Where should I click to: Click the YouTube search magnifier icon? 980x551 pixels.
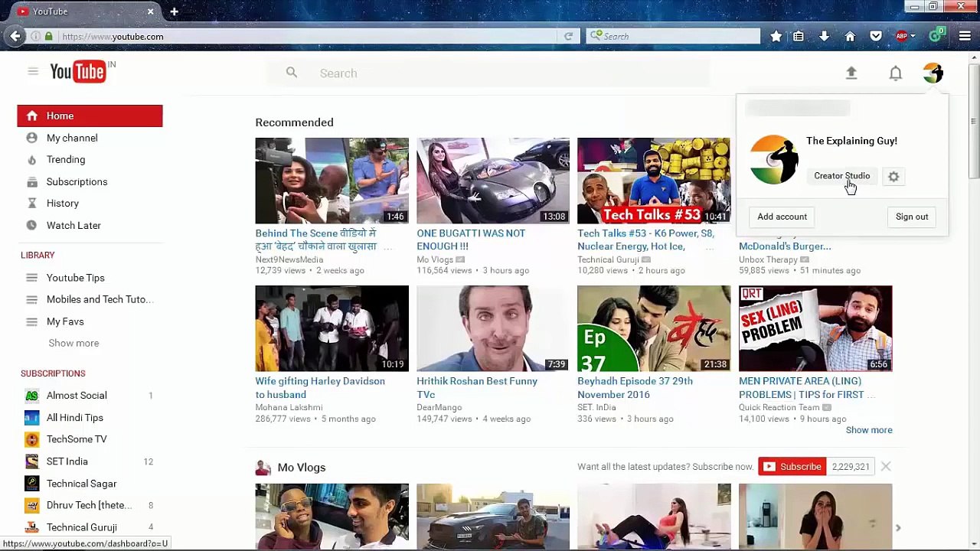point(292,73)
